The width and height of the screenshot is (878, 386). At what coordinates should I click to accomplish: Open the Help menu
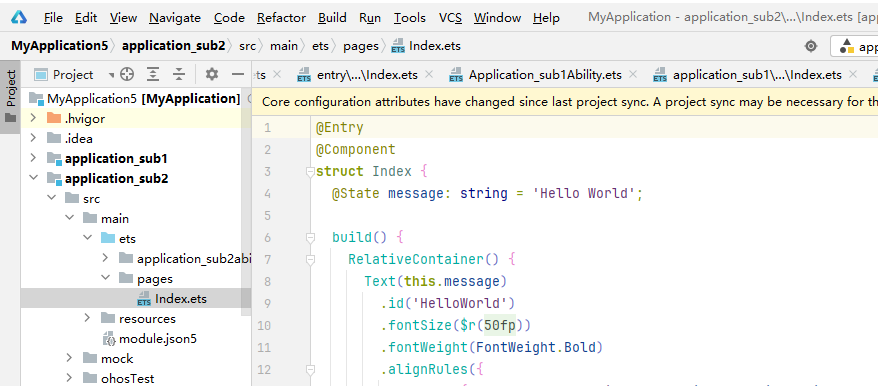546,18
